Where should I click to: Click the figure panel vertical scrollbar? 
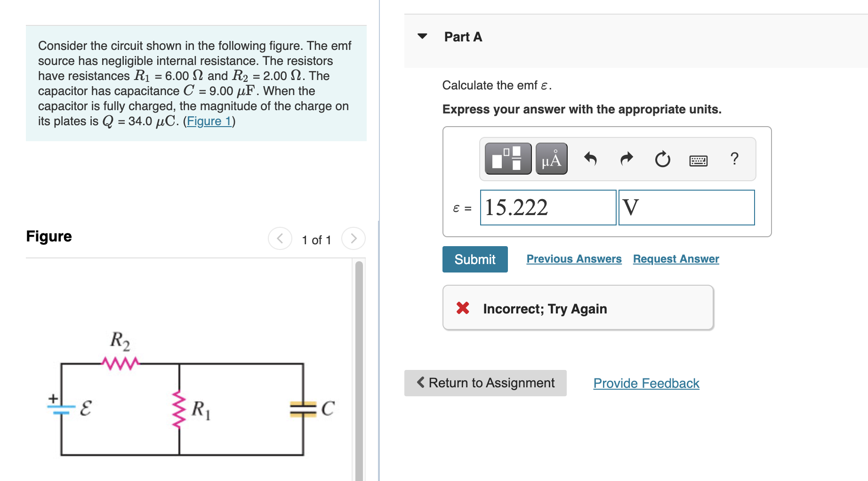(x=359, y=367)
